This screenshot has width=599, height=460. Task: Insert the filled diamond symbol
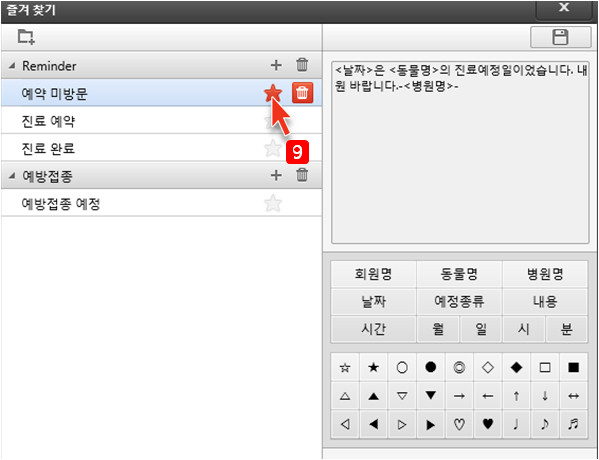[x=516, y=368]
